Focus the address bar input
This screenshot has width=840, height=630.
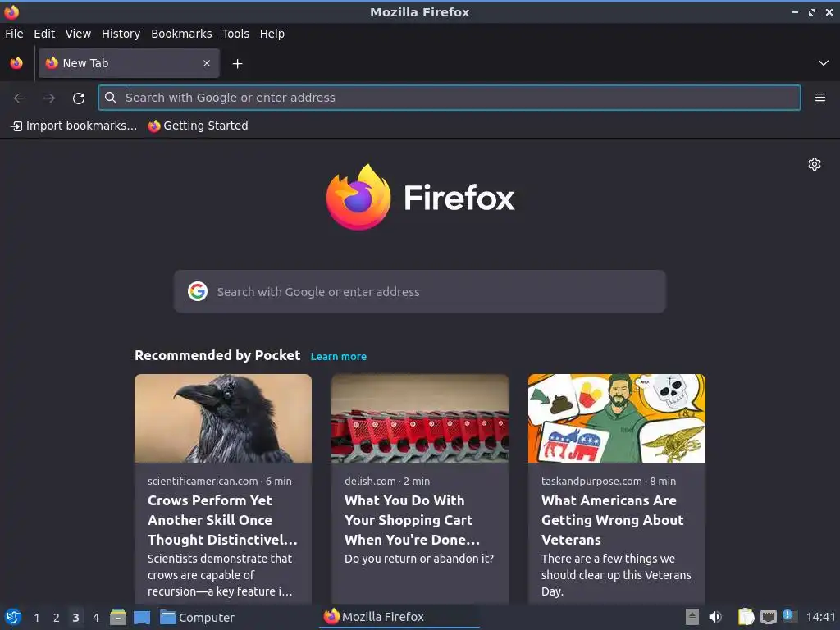[449, 98]
